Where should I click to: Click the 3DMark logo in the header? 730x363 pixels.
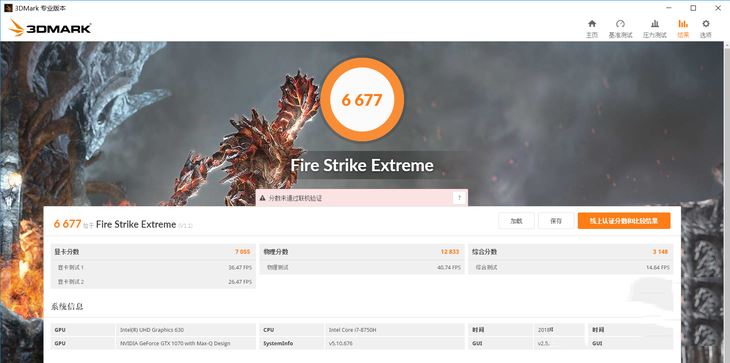pos(49,28)
